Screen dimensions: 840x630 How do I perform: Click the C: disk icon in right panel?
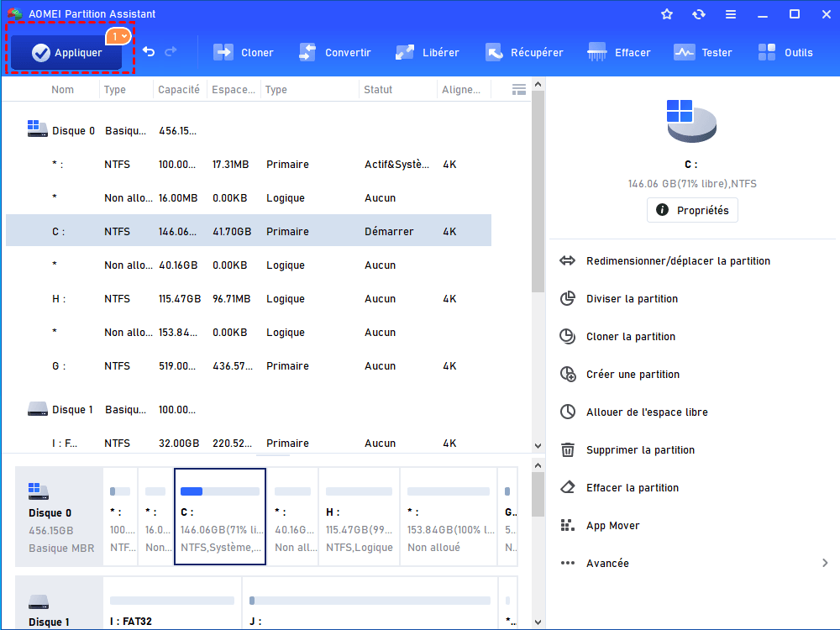pyautogui.click(x=691, y=121)
